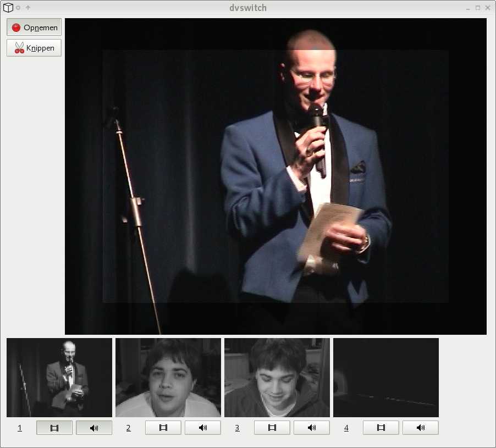This screenshot has width=496, height=448.
Task: Switch video to source 4
Action: [x=381, y=428]
